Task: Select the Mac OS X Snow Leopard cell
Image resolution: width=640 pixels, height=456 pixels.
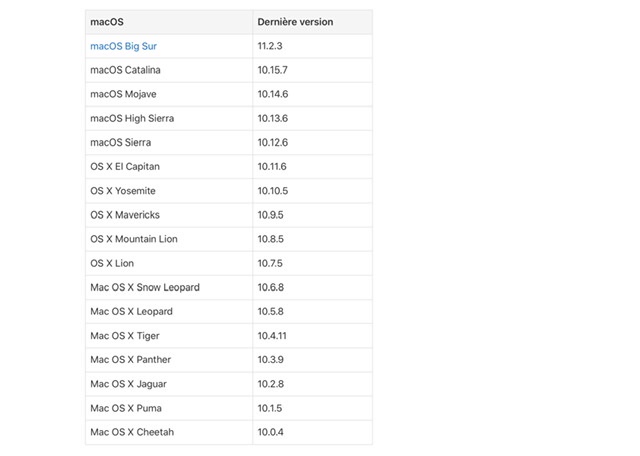Action: pyautogui.click(x=145, y=287)
